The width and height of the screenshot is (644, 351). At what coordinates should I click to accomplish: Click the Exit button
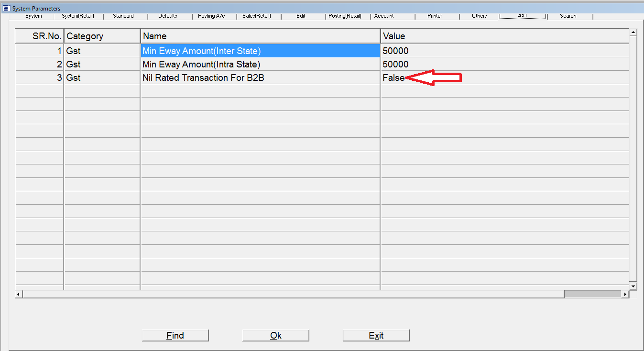376,335
